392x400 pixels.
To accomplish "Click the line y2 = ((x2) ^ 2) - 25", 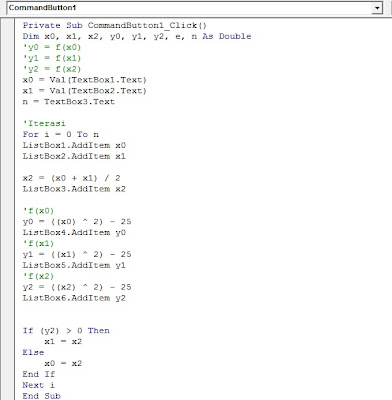I will 77,287.
